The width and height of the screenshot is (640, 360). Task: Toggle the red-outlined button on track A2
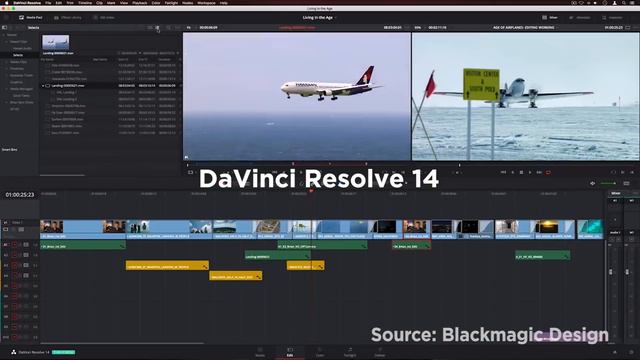pos(14,255)
